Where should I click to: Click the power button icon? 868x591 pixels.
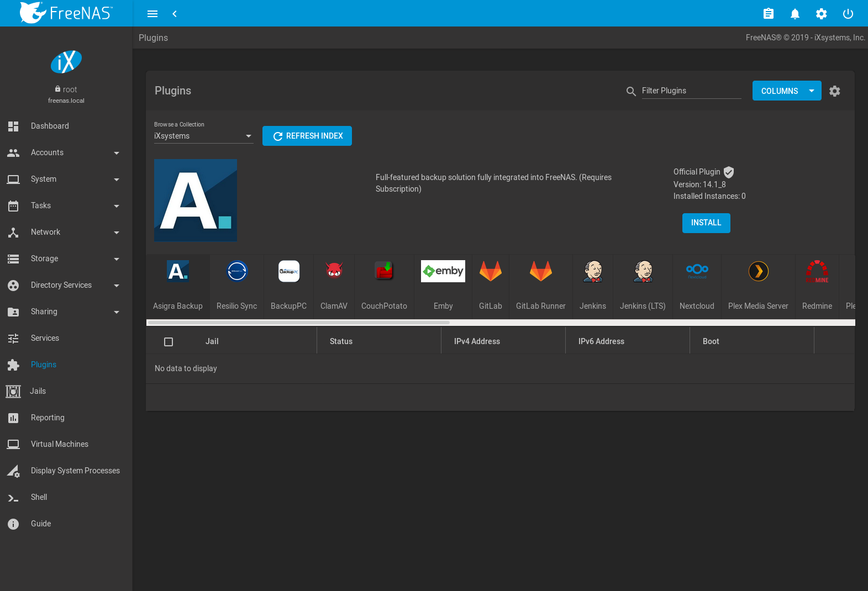848,14
